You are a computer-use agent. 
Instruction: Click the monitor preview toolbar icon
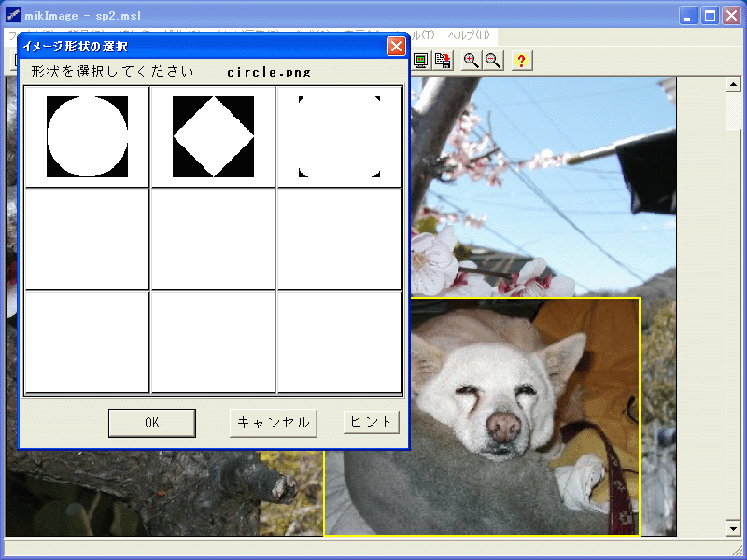pyautogui.click(x=420, y=61)
